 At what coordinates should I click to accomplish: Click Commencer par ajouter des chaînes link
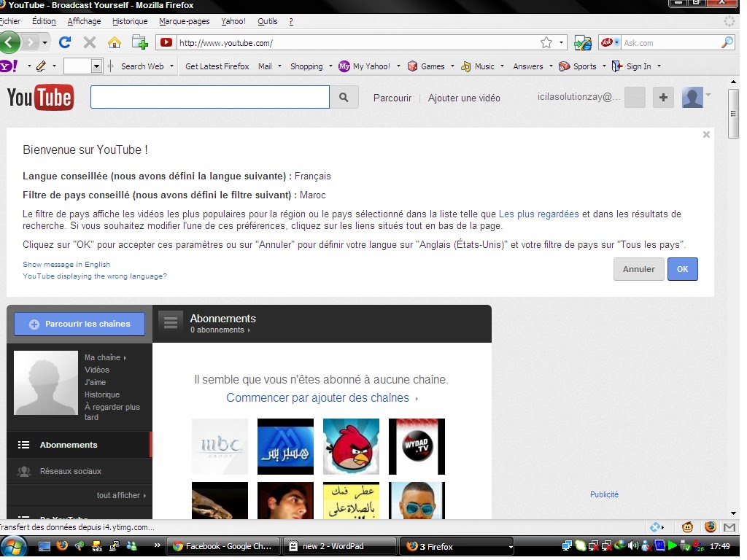pyautogui.click(x=318, y=397)
